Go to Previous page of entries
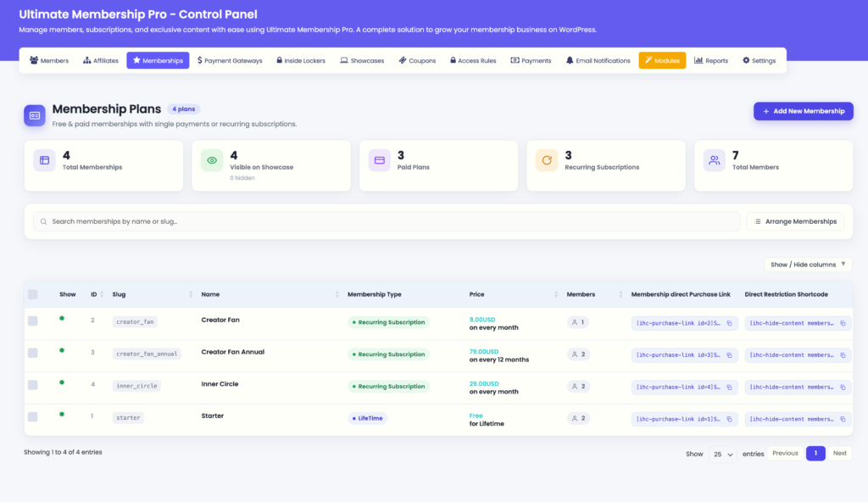 coord(785,453)
